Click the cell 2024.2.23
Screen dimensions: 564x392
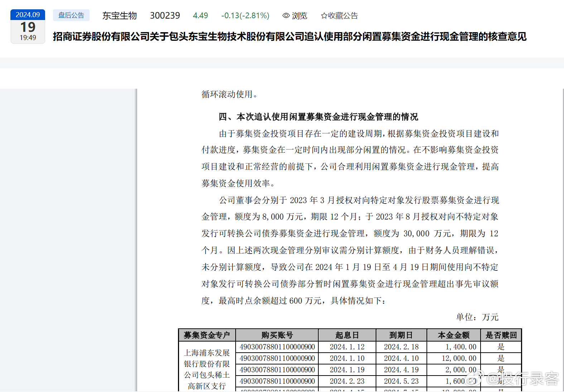point(347,381)
